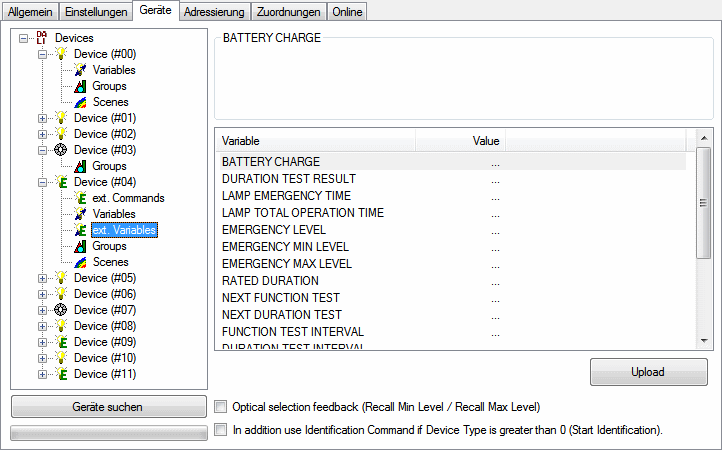Click the Value column header
The height and width of the screenshot is (450, 722).
485,141
